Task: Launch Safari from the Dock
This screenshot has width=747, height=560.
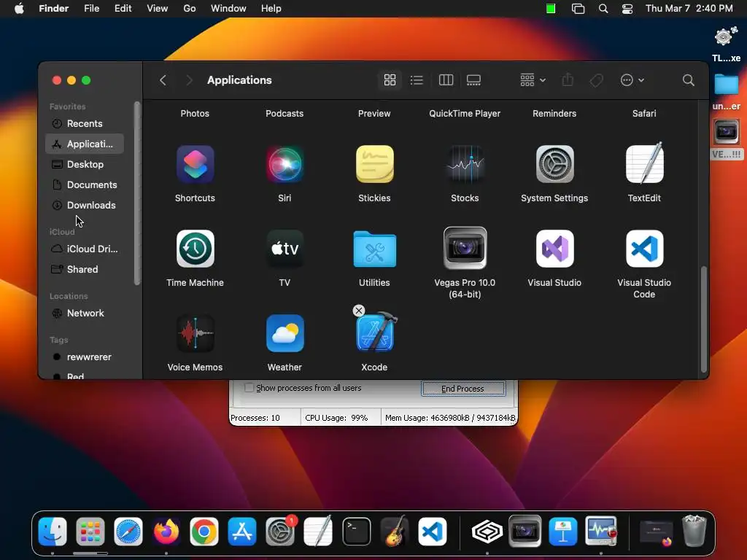Action: click(128, 532)
